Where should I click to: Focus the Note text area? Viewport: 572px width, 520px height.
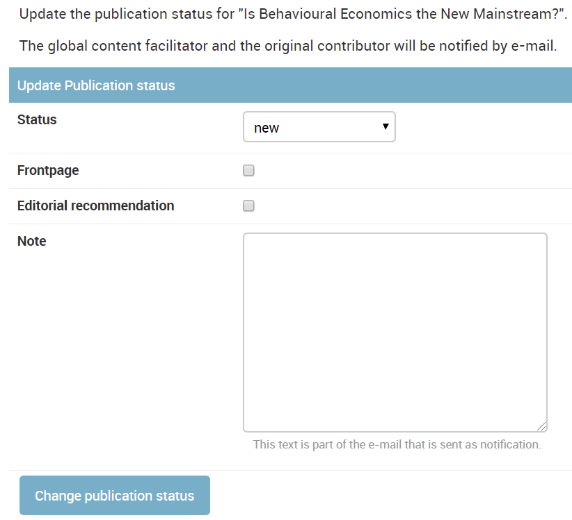395,332
